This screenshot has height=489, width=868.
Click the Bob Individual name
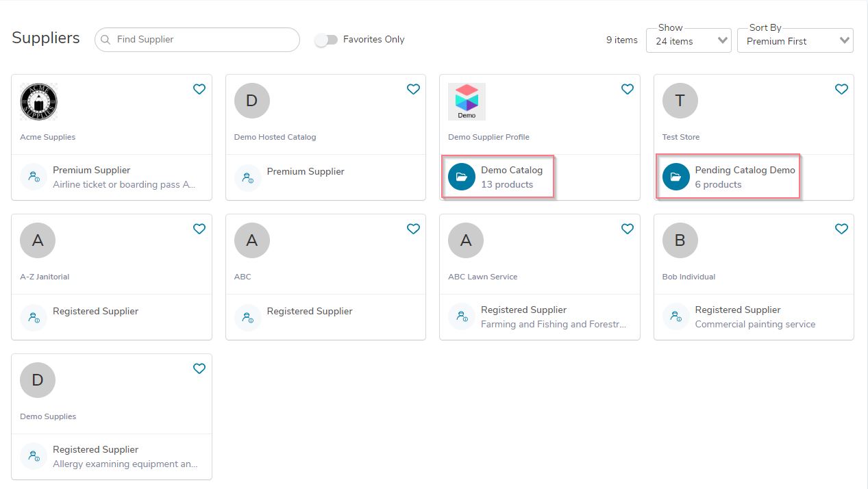click(689, 277)
